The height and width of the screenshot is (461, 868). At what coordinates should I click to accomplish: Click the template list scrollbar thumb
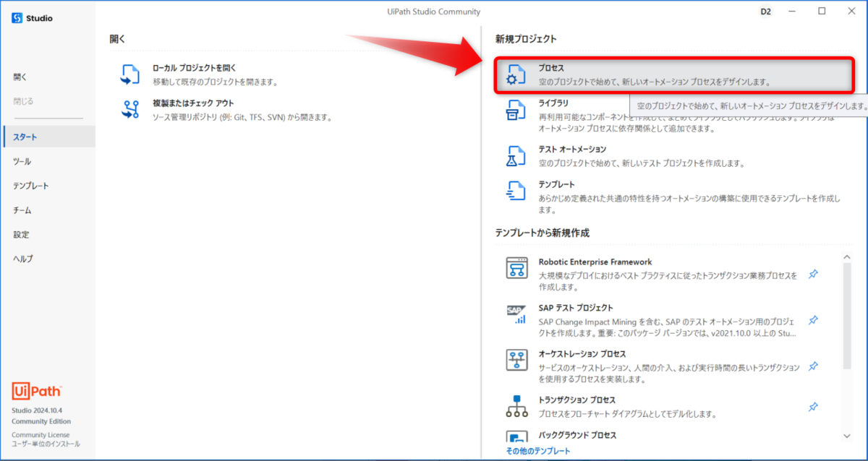click(x=847, y=316)
